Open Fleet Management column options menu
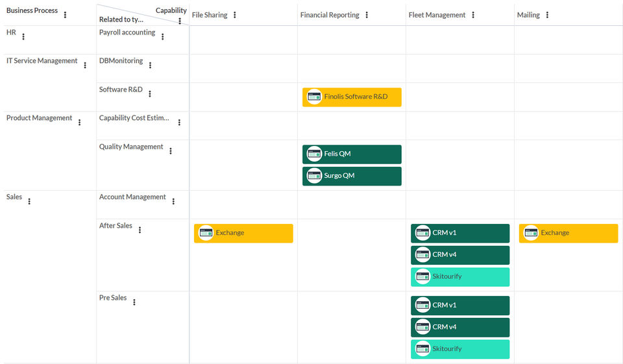The width and height of the screenshot is (623, 364). point(473,15)
